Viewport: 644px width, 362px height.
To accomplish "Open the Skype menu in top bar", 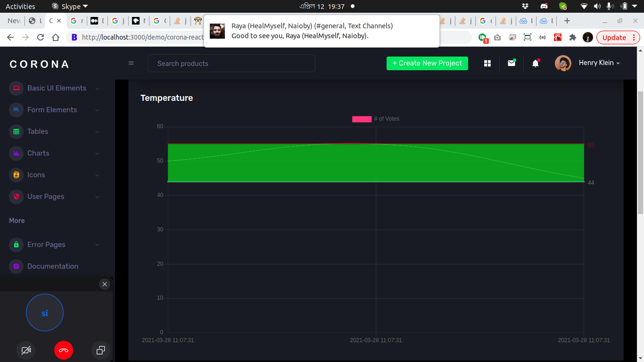I will pyautogui.click(x=70, y=6).
